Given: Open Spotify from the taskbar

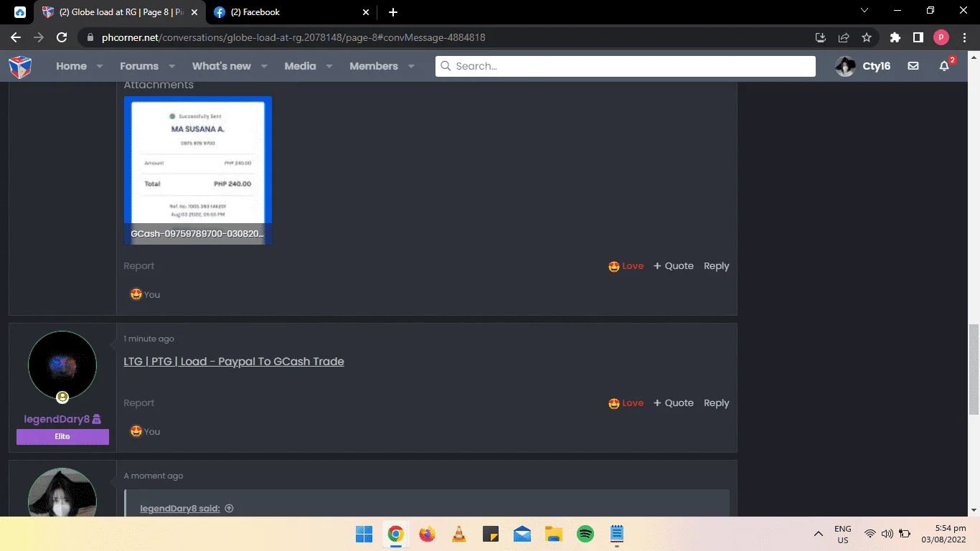Looking at the screenshot, I should 585,534.
